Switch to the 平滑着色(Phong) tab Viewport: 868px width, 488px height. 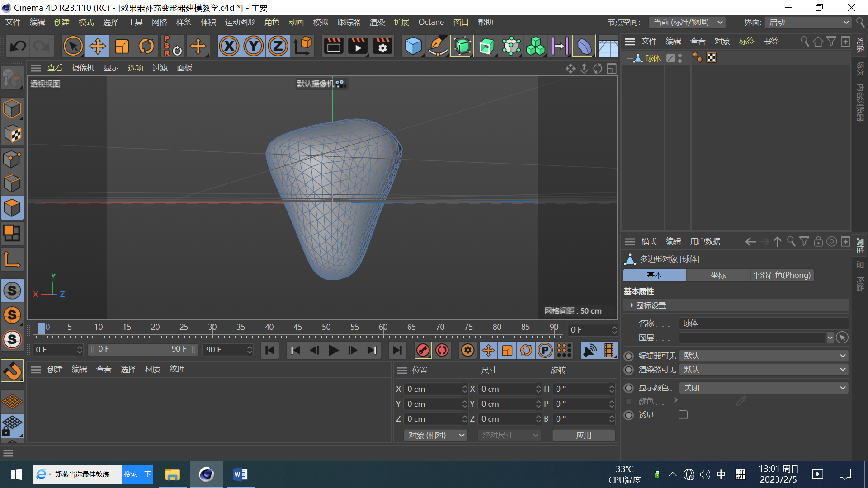pos(782,275)
